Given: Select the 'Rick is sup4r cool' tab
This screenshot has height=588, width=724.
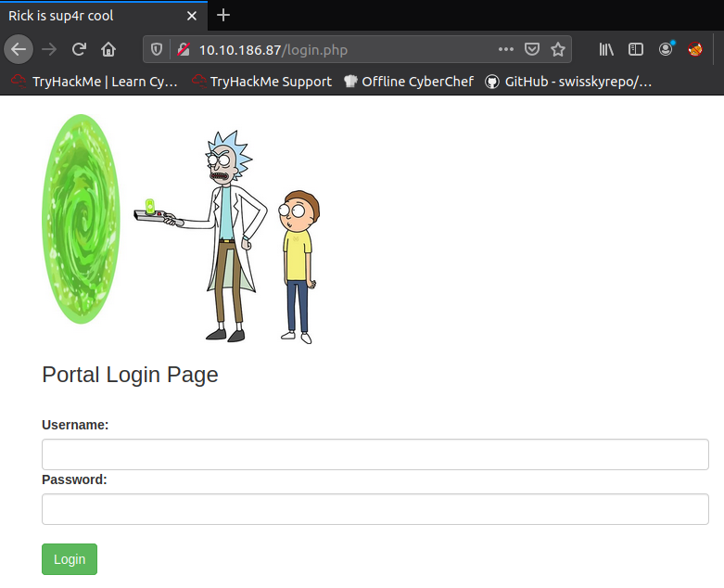Looking at the screenshot, I should (x=104, y=16).
